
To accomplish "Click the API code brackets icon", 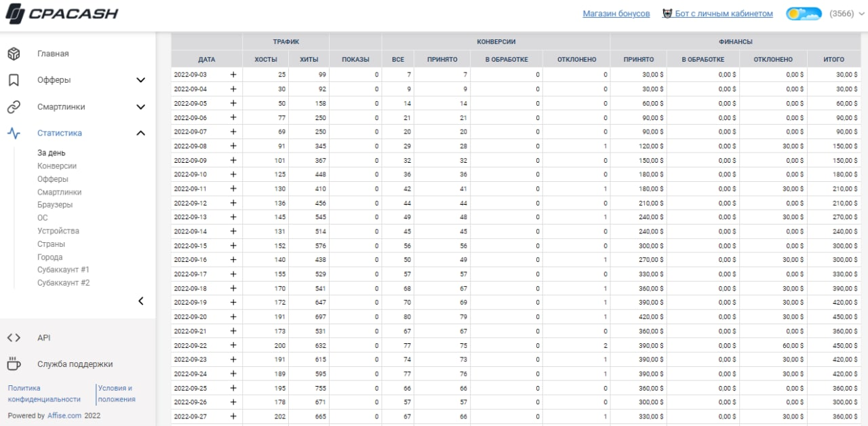I will [14, 338].
